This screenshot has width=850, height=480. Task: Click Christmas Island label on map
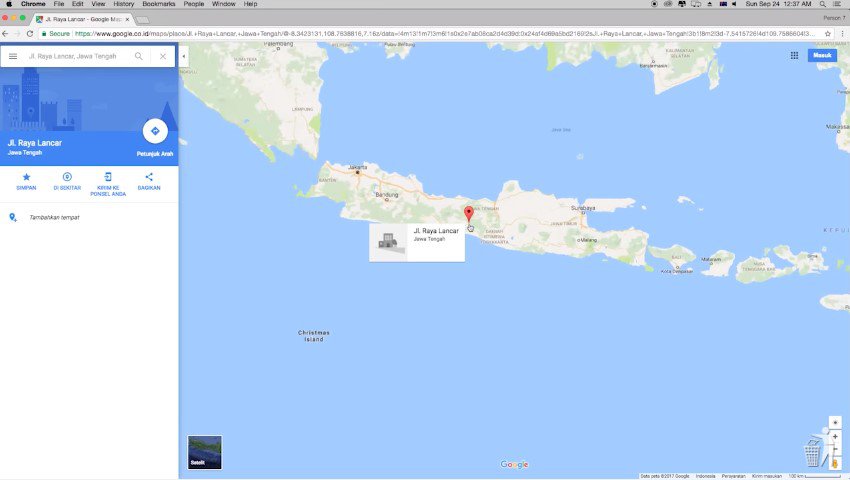[x=313, y=336]
